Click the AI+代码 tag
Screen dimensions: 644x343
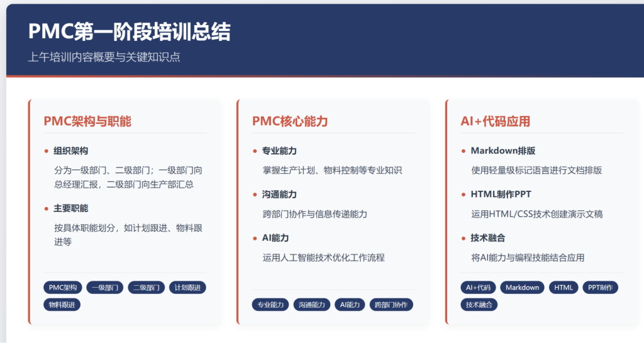(x=478, y=288)
